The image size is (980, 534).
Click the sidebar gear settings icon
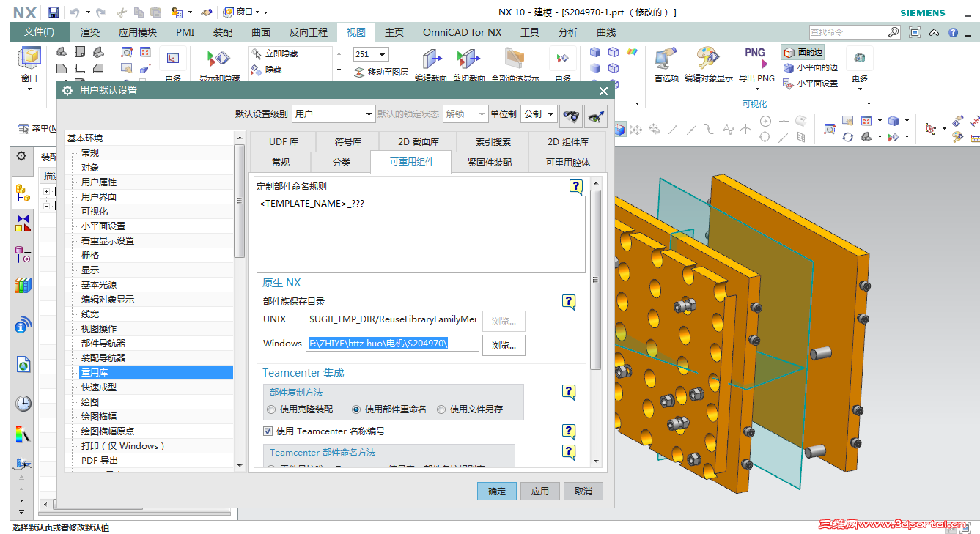(21, 156)
